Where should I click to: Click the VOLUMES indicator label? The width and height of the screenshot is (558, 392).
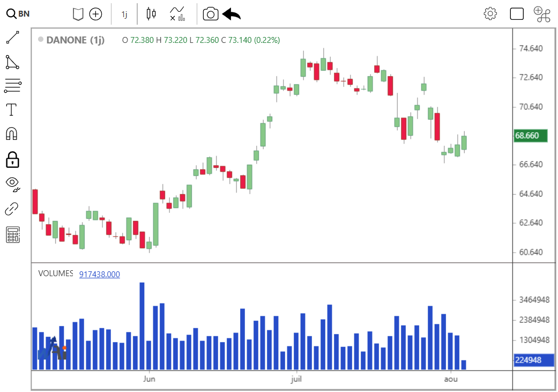click(56, 273)
